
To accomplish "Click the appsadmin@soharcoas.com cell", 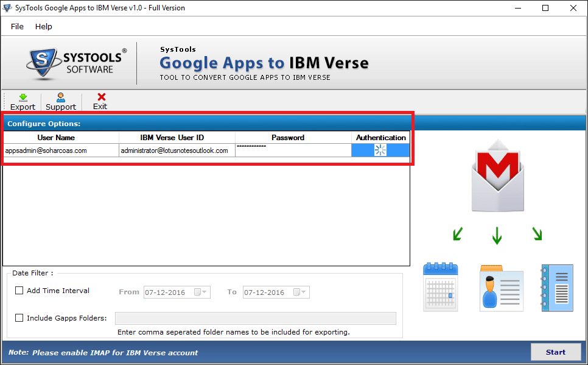I will (x=61, y=151).
